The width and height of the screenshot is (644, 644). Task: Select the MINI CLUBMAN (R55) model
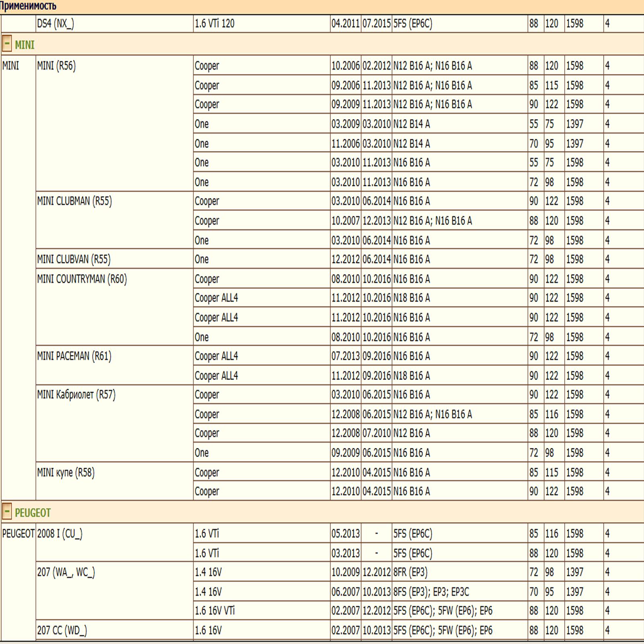[x=74, y=201]
